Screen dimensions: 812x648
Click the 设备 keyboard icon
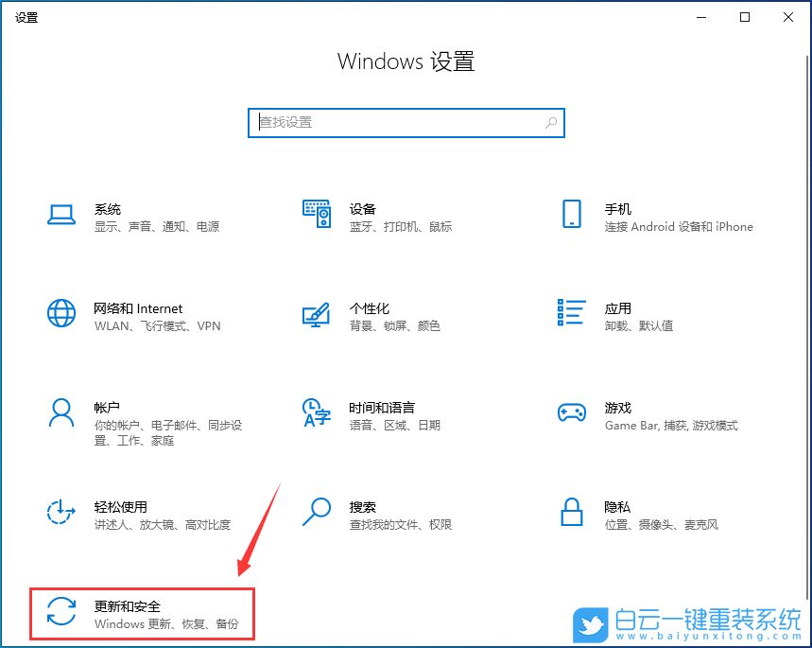tap(317, 214)
